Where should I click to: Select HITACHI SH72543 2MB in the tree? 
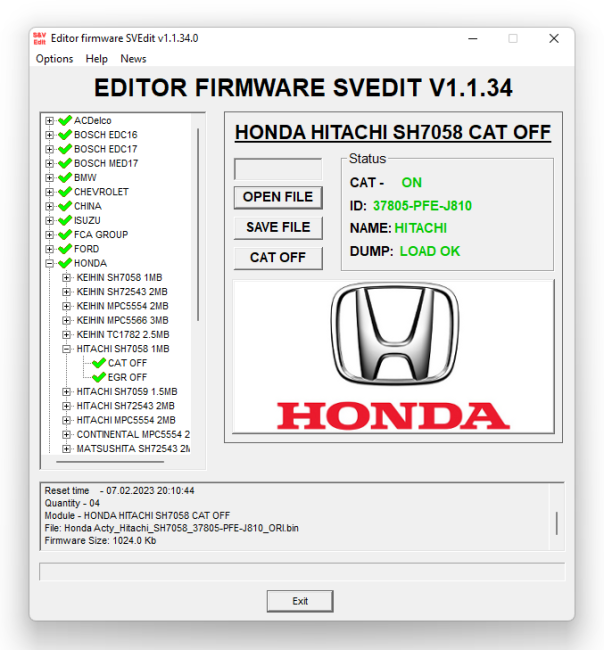coord(125,406)
